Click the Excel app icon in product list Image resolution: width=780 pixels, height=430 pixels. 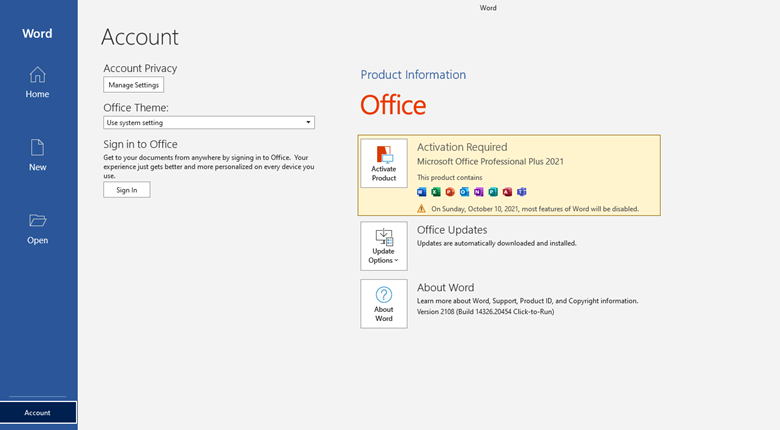(436, 192)
